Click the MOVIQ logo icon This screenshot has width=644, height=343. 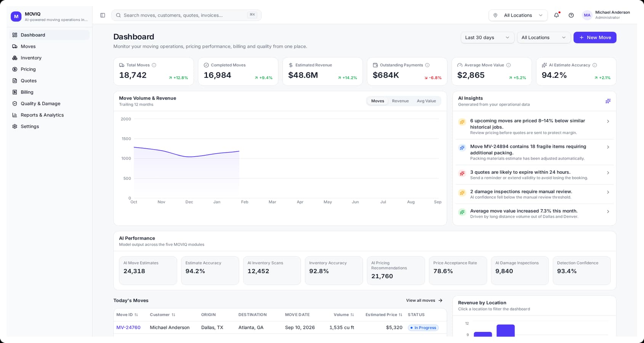click(16, 16)
